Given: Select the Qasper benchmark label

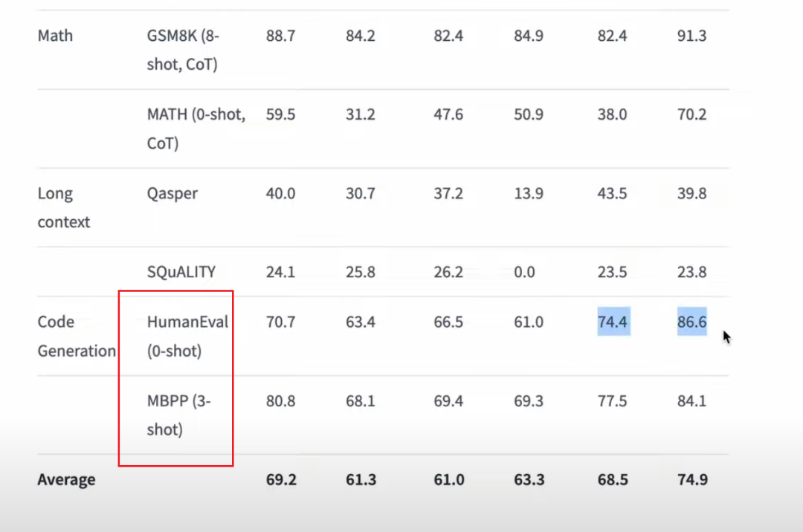Looking at the screenshot, I should pos(172,193).
